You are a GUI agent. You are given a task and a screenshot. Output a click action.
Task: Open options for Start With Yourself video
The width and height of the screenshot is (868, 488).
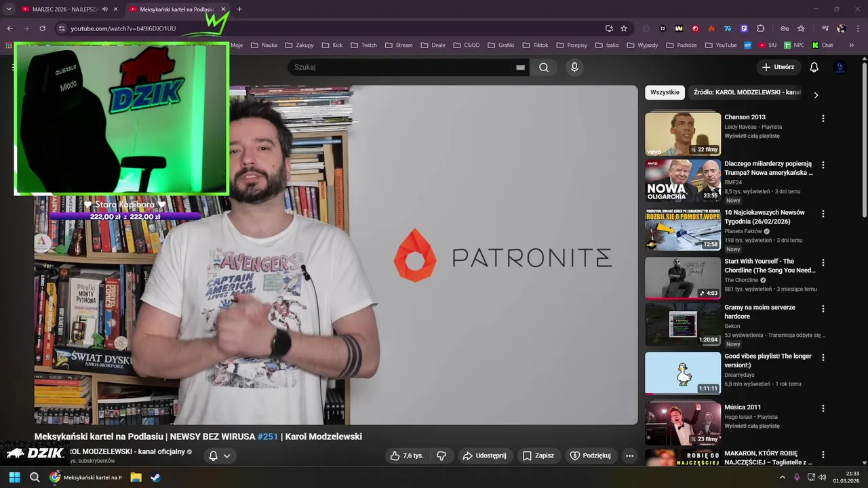pyautogui.click(x=823, y=262)
